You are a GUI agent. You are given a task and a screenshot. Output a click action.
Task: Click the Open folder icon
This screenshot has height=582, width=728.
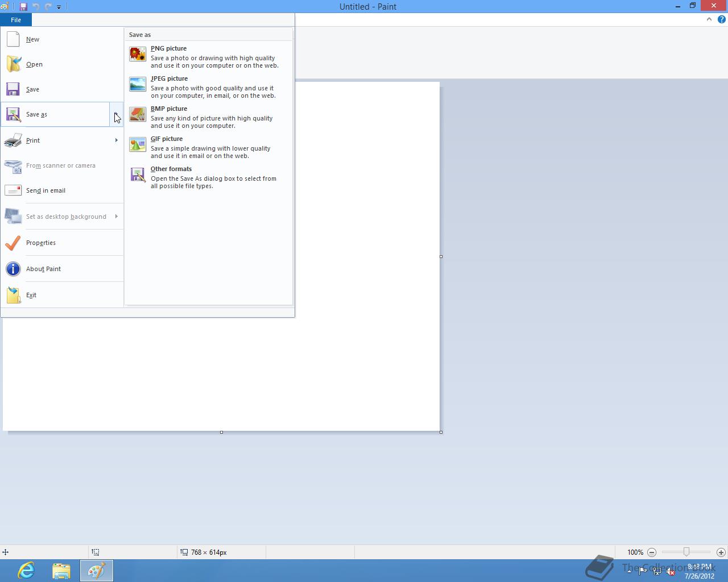point(13,64)
